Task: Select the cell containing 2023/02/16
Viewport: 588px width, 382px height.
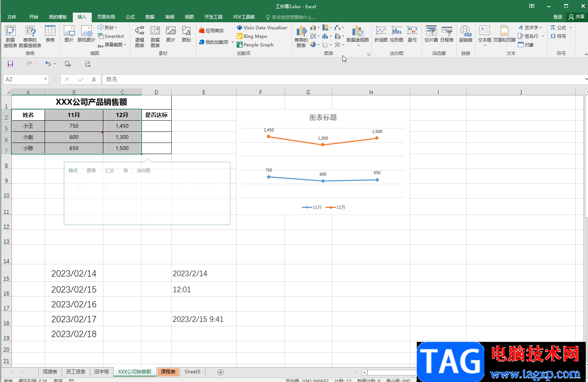Action: click(74, 304)
